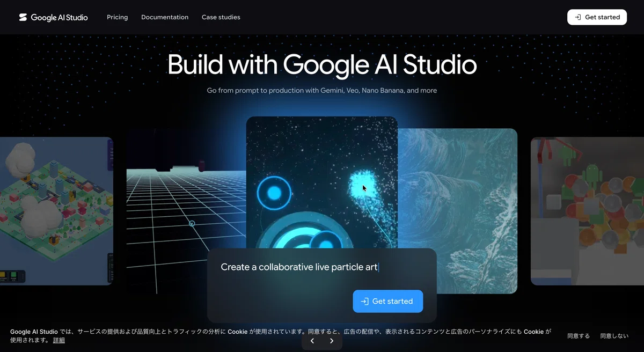Show next carousel slide with right chevron

332,341
